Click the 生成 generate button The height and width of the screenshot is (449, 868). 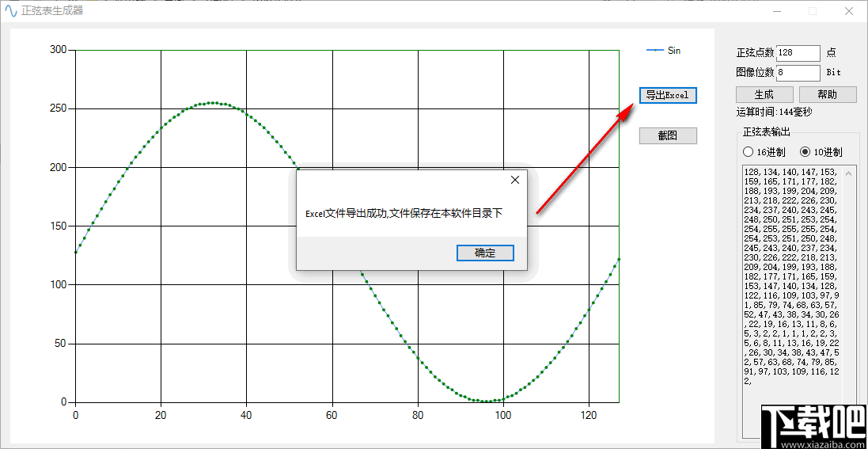click(x=764, y=94)
